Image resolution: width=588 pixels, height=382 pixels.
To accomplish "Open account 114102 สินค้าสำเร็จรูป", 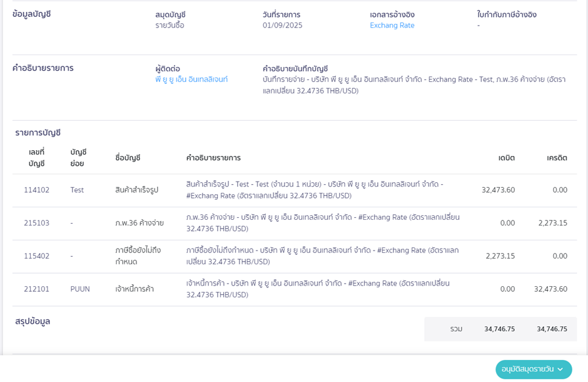I will click(x=37, y=190).
